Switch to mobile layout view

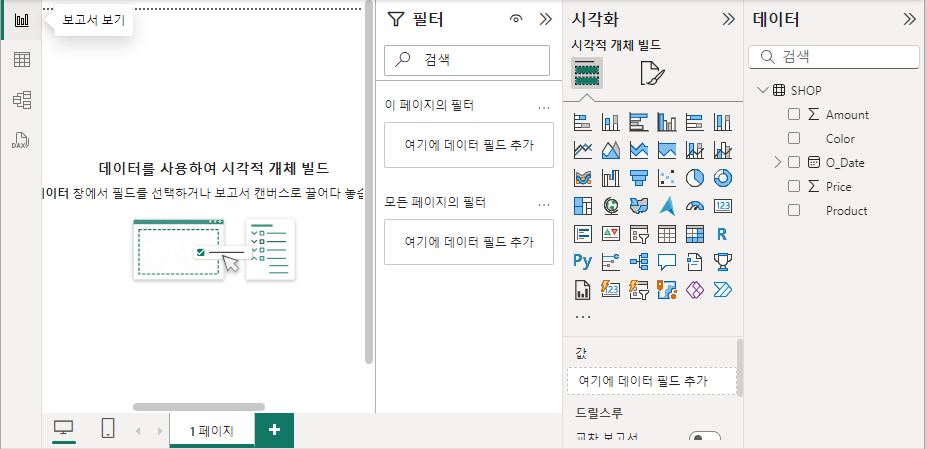tap(108, 428)
